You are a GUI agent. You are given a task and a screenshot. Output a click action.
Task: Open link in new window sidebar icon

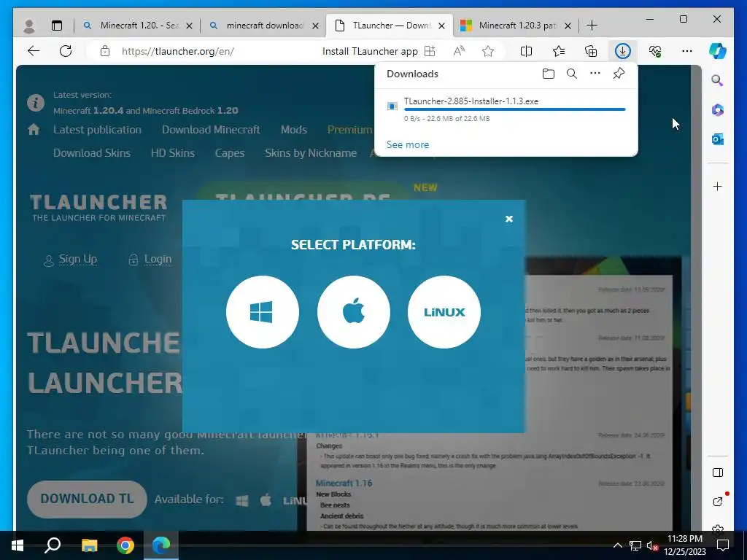718,502
